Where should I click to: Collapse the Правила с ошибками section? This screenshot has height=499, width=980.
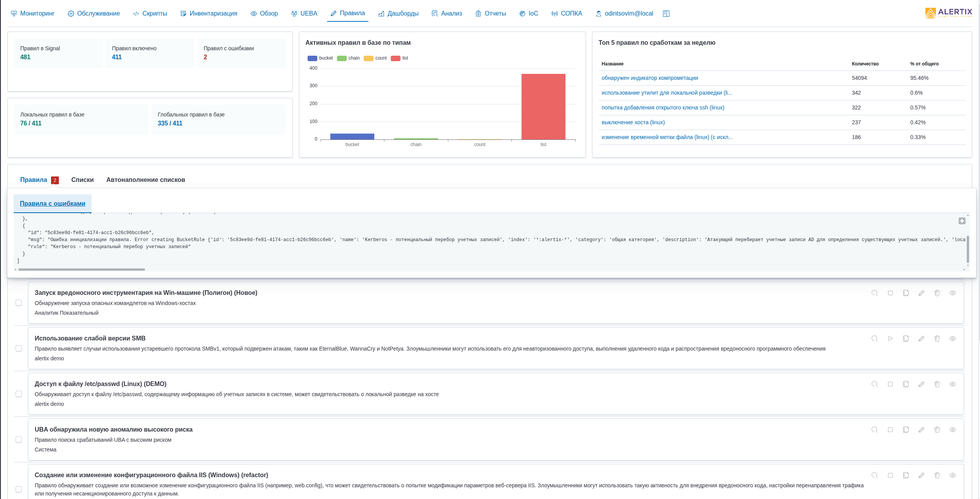(x=52, y=203)
